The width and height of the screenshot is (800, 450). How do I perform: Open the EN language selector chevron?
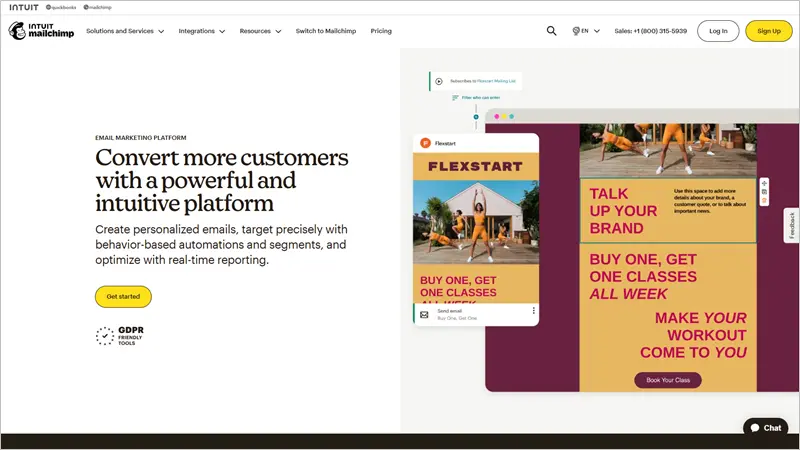(x=597, y=31)
